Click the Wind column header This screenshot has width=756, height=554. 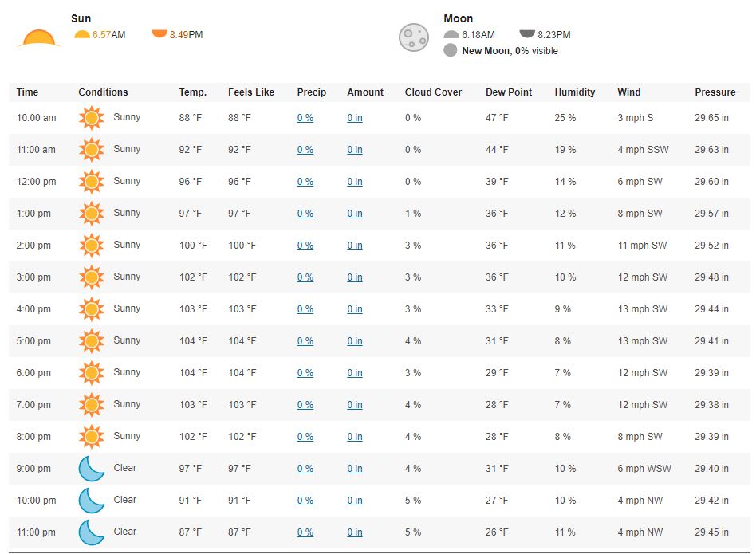point(629,92)
